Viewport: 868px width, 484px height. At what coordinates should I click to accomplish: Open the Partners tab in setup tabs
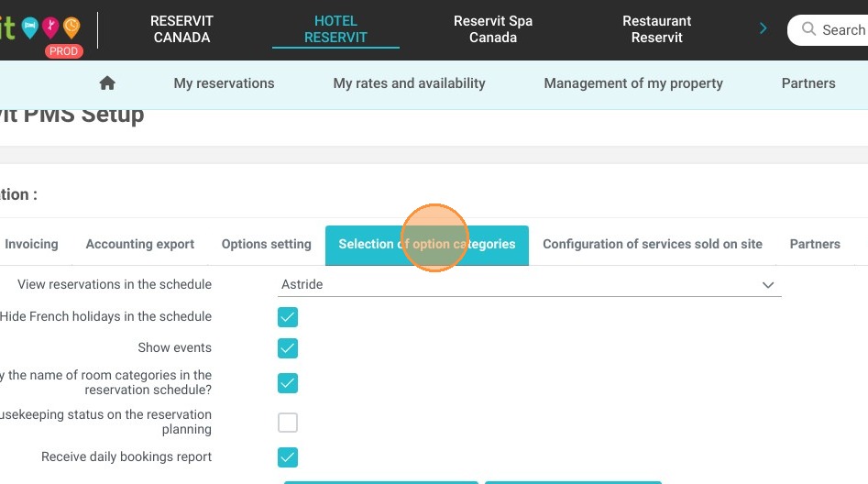(815, 244)
